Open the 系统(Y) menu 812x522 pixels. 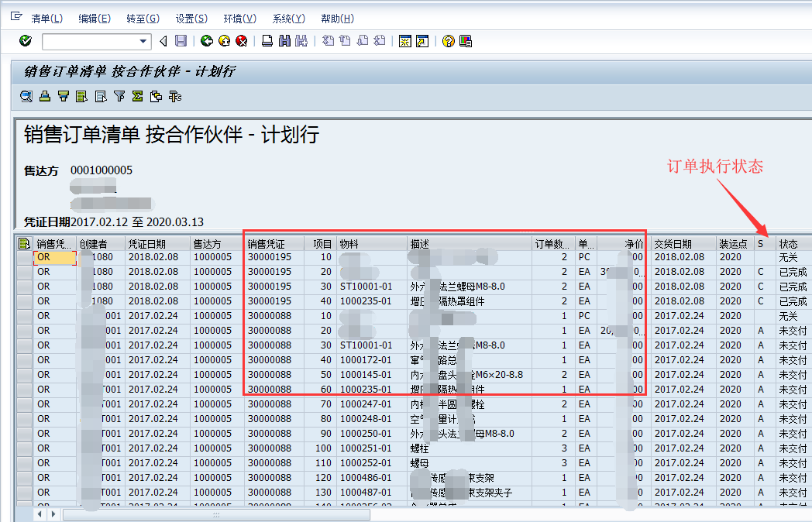[x=288, y=19]
